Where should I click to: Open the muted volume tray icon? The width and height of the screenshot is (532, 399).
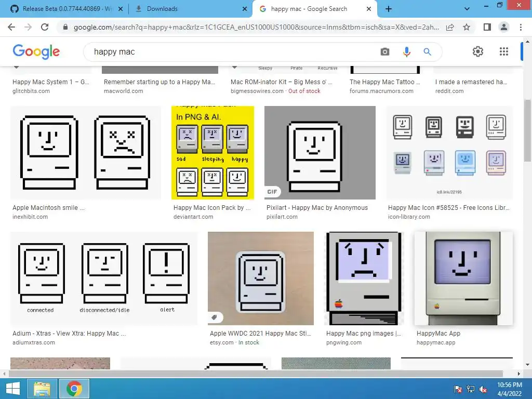[x=483, y=389]
